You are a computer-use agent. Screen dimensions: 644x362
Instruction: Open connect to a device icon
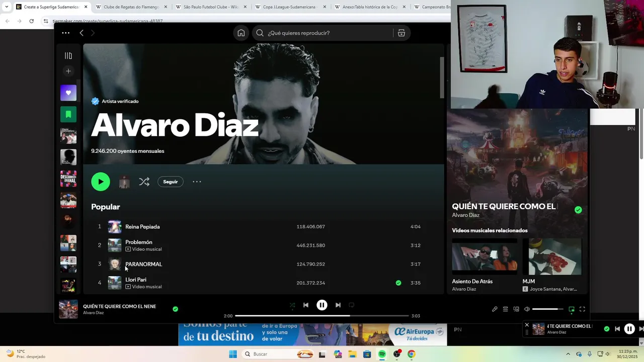[x=516, y=309]
